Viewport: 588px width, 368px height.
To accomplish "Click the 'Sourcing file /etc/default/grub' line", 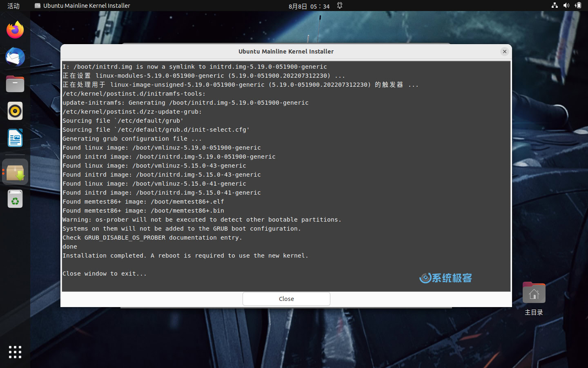I will pos(123,121).
